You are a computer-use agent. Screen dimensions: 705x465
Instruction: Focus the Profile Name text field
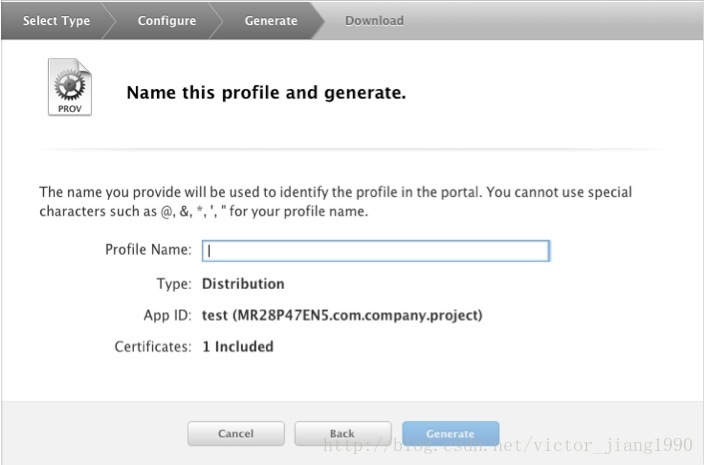(x=376, y=251)
